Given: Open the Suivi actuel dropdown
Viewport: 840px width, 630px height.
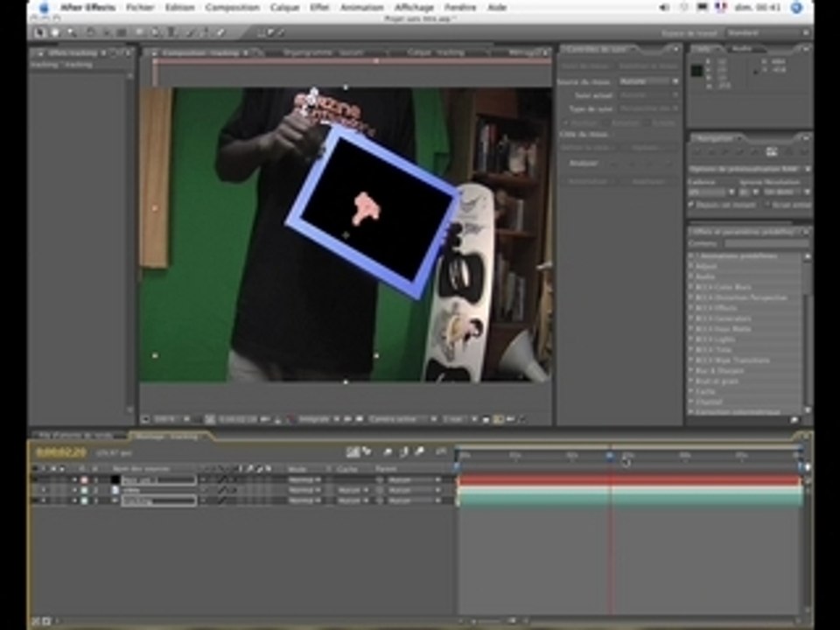Looking at the screenshot, I should pyautogui.click(x=648, y=94).
